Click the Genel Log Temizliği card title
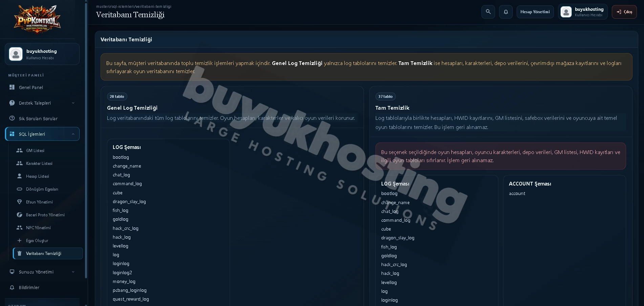644x306 pixels. pyautogui.click(x=132, y=108)
